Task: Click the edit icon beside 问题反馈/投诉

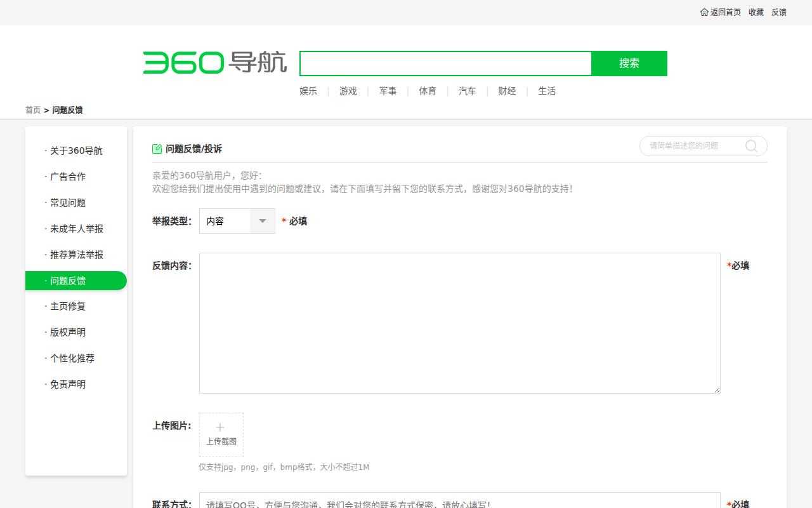Action: [157, 149]
